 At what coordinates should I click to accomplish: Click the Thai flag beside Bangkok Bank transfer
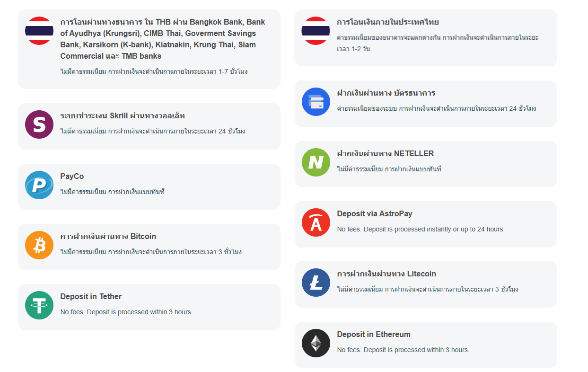[x=39, y=31]
